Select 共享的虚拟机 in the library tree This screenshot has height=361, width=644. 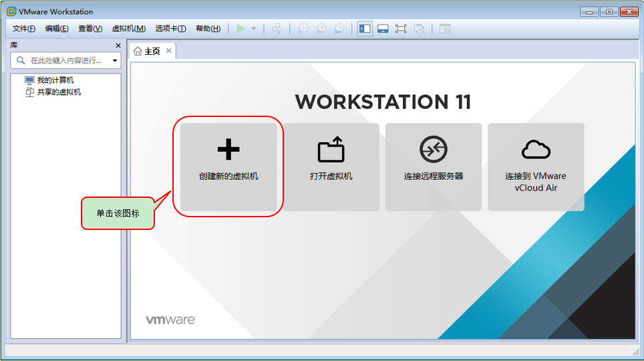click(59, 92)
